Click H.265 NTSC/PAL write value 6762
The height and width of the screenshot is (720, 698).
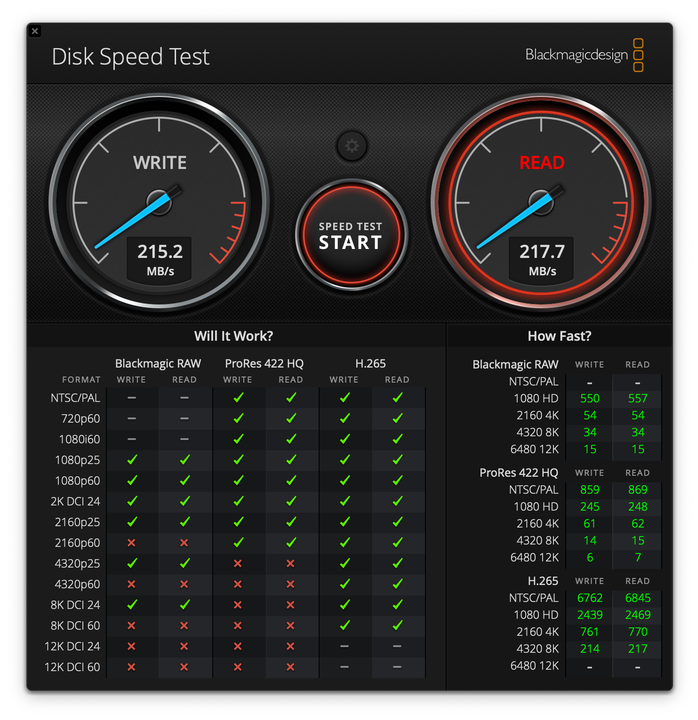tap(590, 598)
